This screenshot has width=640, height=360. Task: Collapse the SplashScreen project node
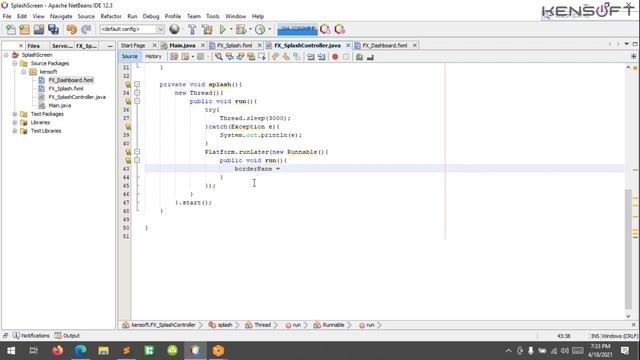pos(6,55)
